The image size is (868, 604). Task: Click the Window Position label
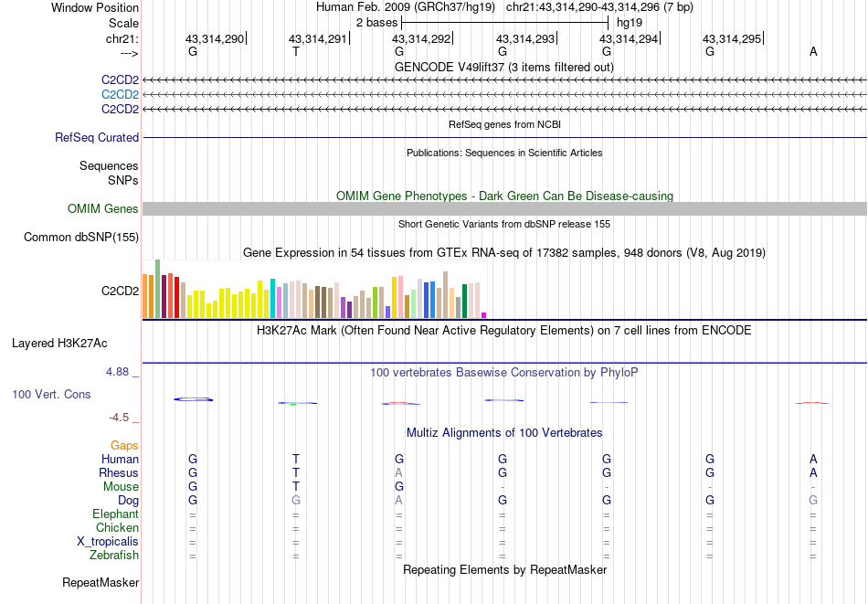pos(95,7)
